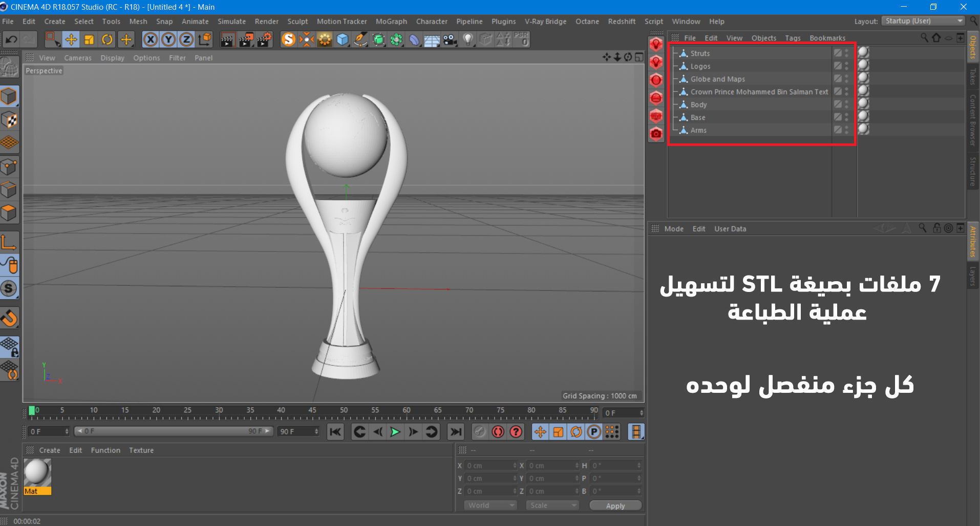
Task: Toggle X axis lock
Action: [151, 39]
